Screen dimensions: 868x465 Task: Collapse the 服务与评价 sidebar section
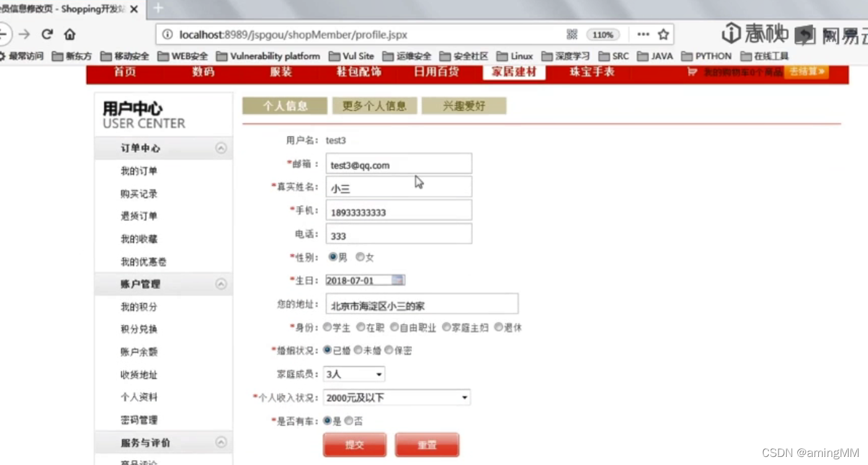tap(221, 443)
